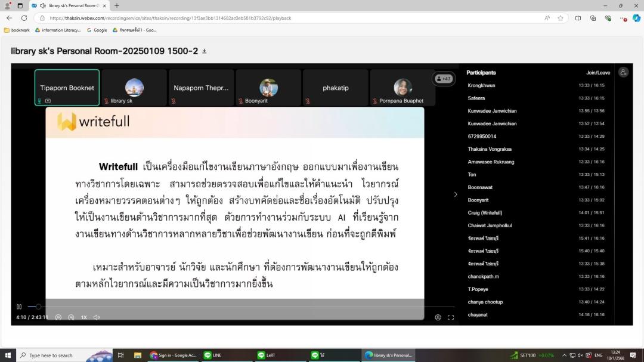
Task: Show hidden system tray icons
Action: [564, 355]
